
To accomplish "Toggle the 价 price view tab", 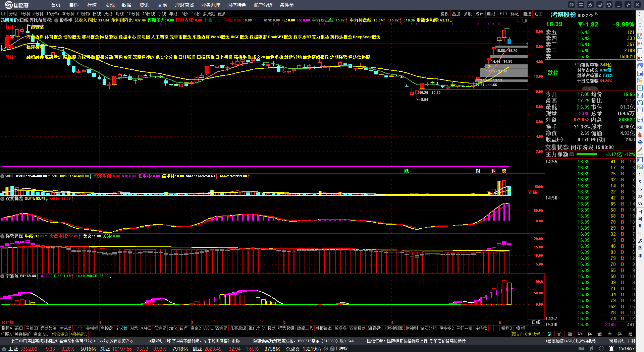I will click(560, 334).
